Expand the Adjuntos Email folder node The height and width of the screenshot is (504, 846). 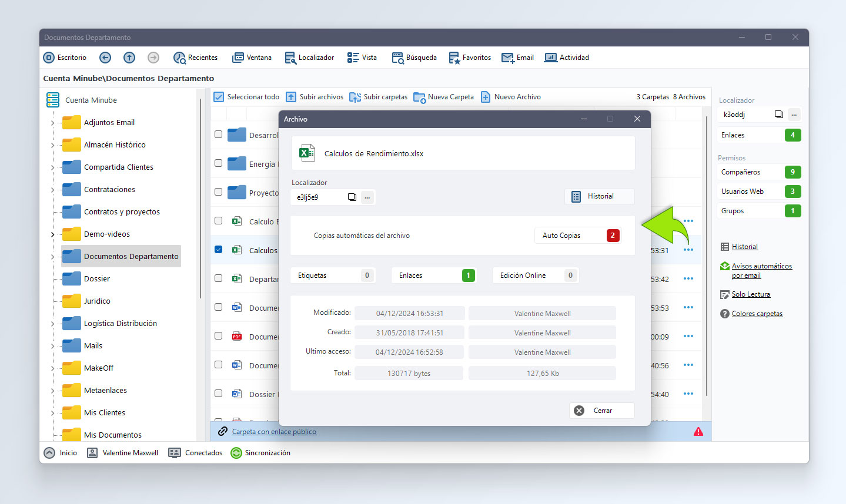52,123
